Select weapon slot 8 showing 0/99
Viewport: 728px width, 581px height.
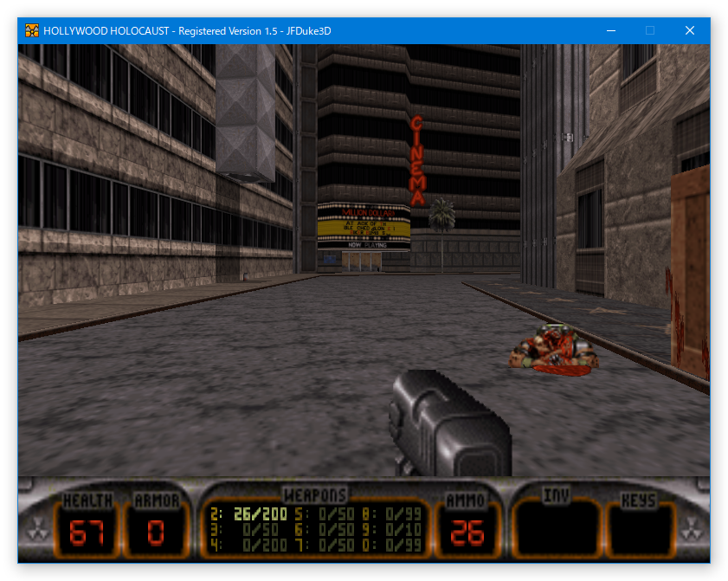391,514
